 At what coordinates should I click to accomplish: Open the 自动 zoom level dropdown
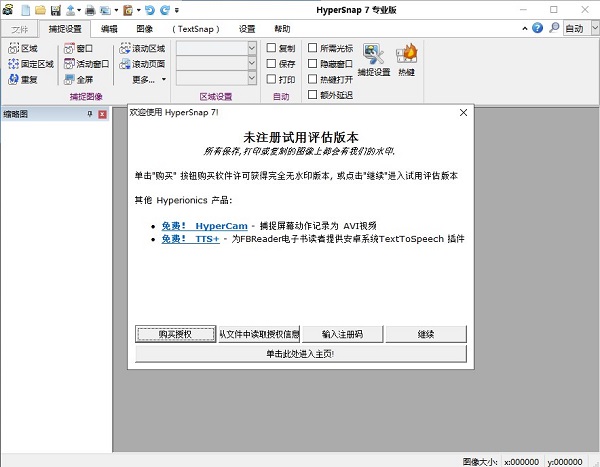[595, 28]
